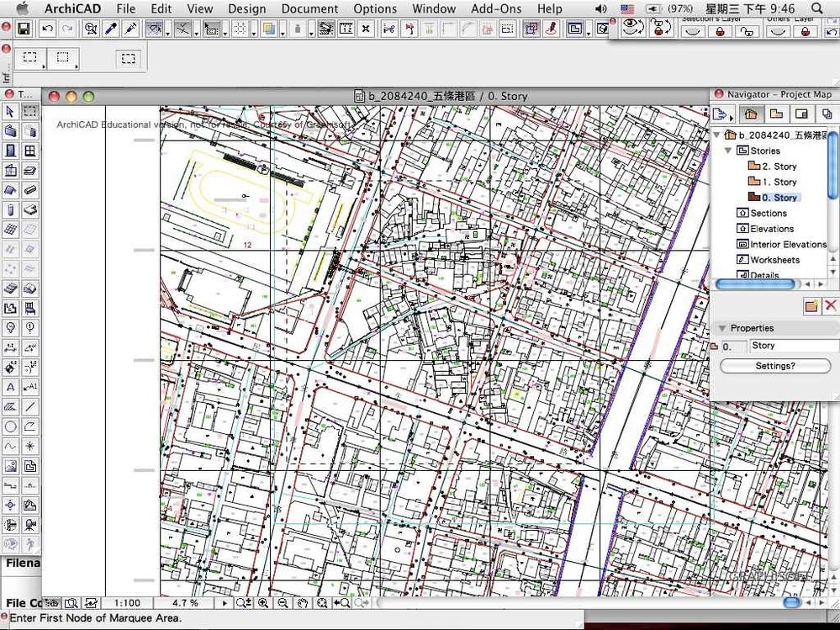Click the Undo arrow in the toolbar

(x=48, y=29)
